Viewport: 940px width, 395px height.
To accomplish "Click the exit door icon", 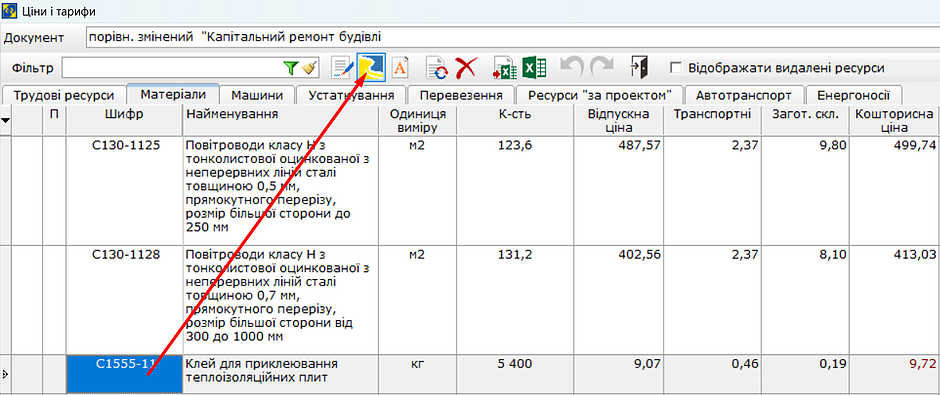I will point(640,68).
